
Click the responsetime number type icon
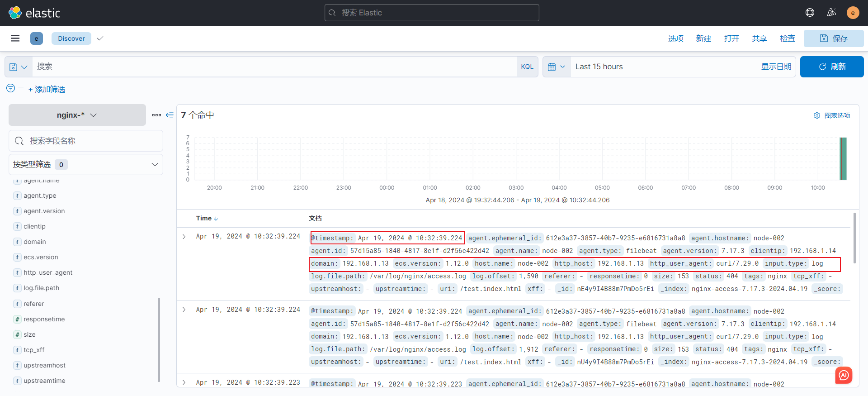pos(17,319)
